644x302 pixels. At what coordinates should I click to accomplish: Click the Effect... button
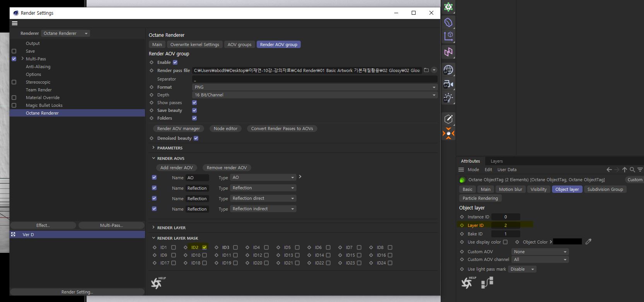click(x=43, y=225)
